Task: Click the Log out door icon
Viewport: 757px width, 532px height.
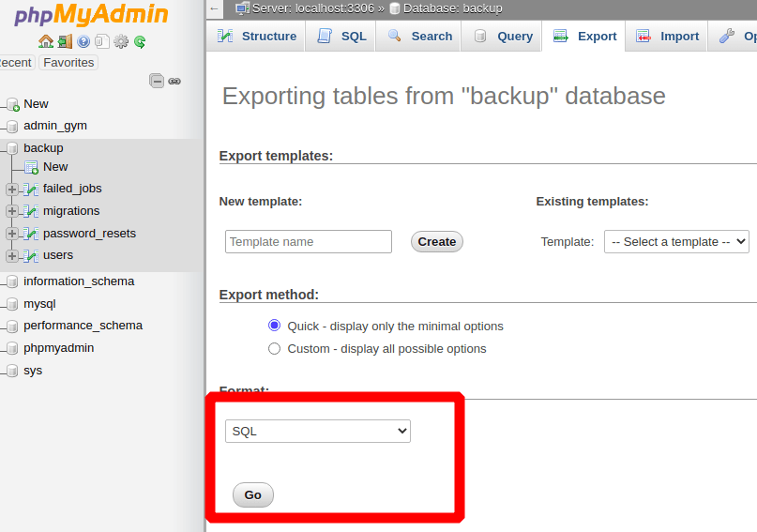Action: tap(65, 41)
